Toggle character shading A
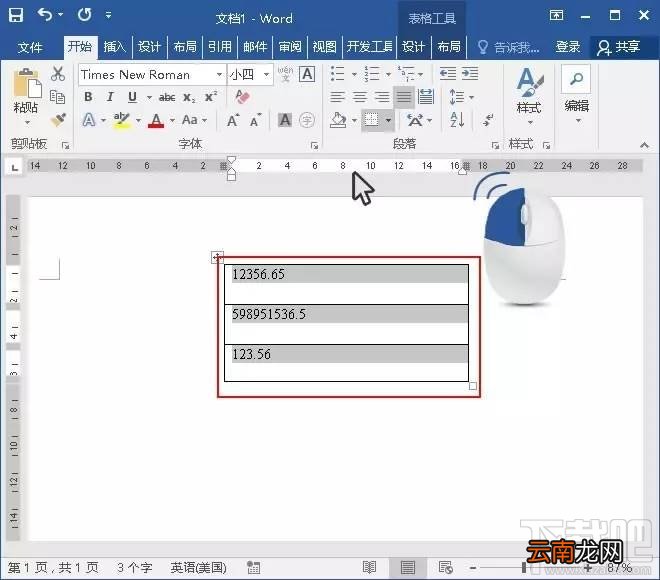Screen dimensions: 660x580 point(285,120)
